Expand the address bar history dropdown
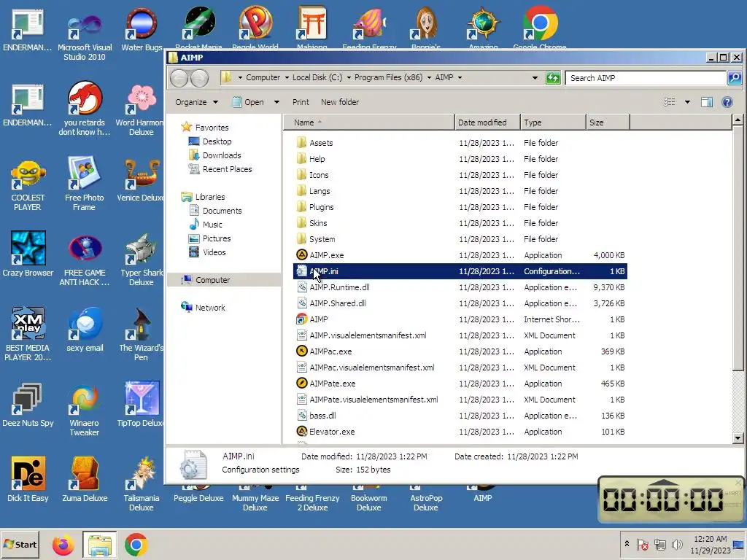The width and height of the screenshot is (747, 560). point(535,77)
